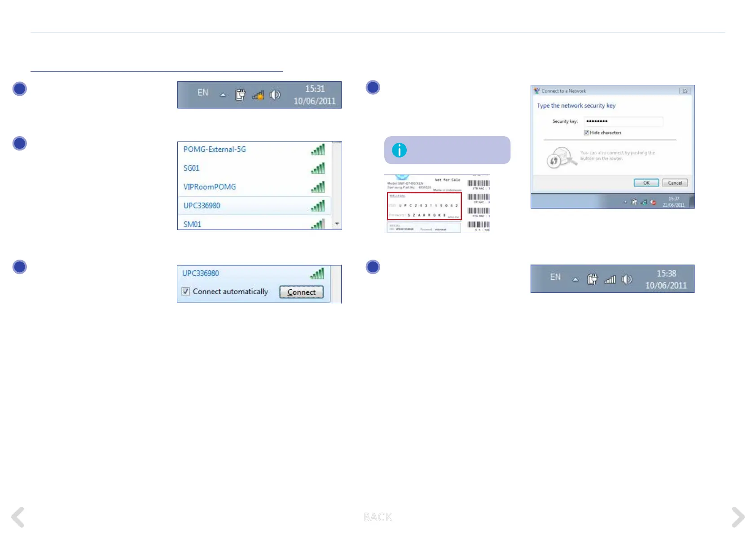Click signal bars above the Connect button

click(317, 274)
